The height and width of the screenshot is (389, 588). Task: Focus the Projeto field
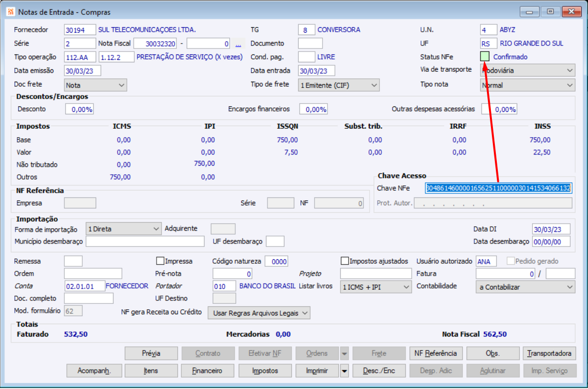click(375, 274)
